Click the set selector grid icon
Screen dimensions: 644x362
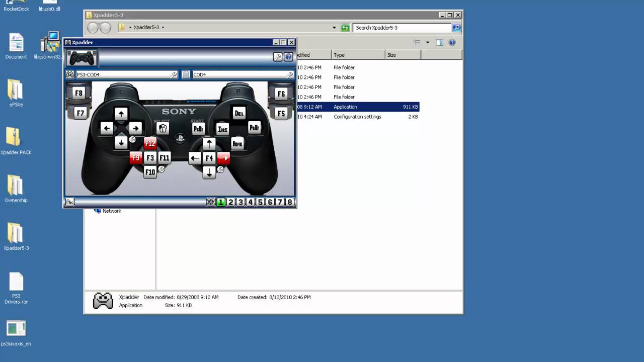(211, 202)
